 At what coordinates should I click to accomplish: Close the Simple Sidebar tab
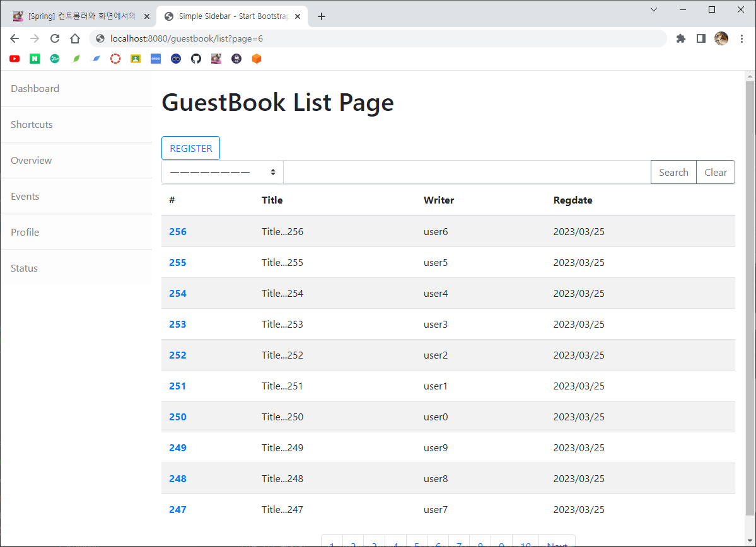[298, 16]
